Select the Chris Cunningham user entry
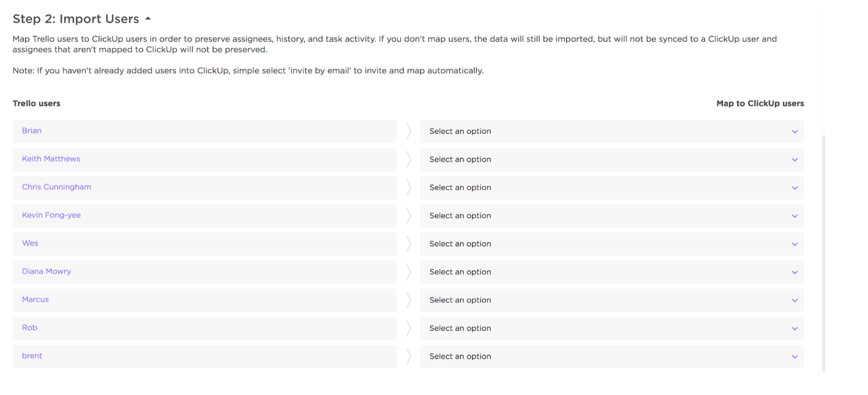This screenshot has width=868, height=395. pyautogui.click(x=56, y=187)
